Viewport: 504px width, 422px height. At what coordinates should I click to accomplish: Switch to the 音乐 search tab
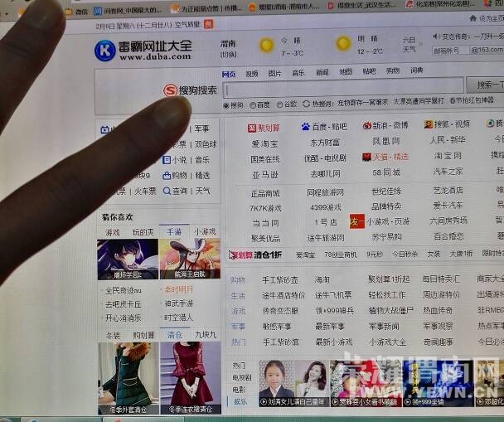(x=298, y=73)
